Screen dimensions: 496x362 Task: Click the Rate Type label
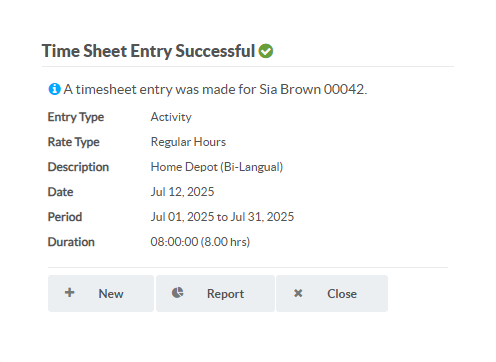74,142
